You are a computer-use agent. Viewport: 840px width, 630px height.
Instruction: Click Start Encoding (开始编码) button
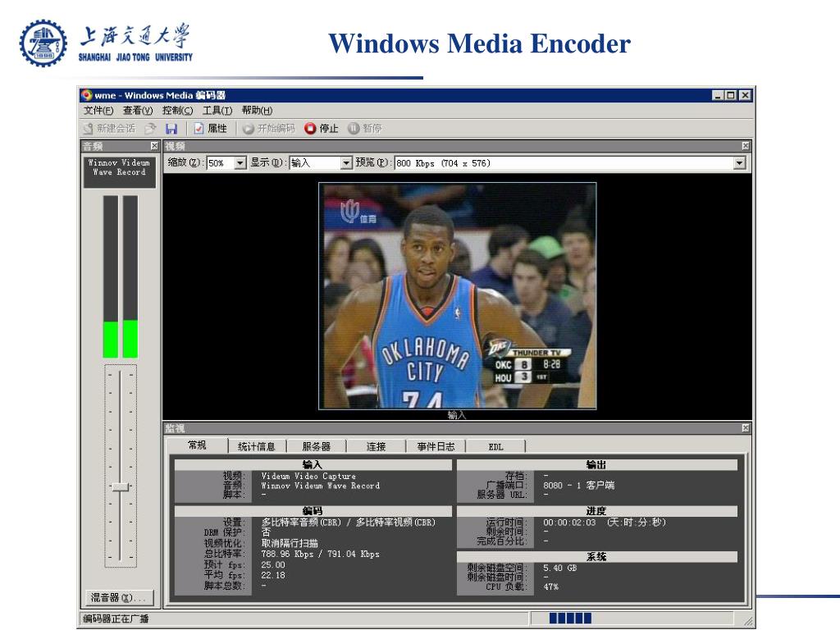point(268,129)
